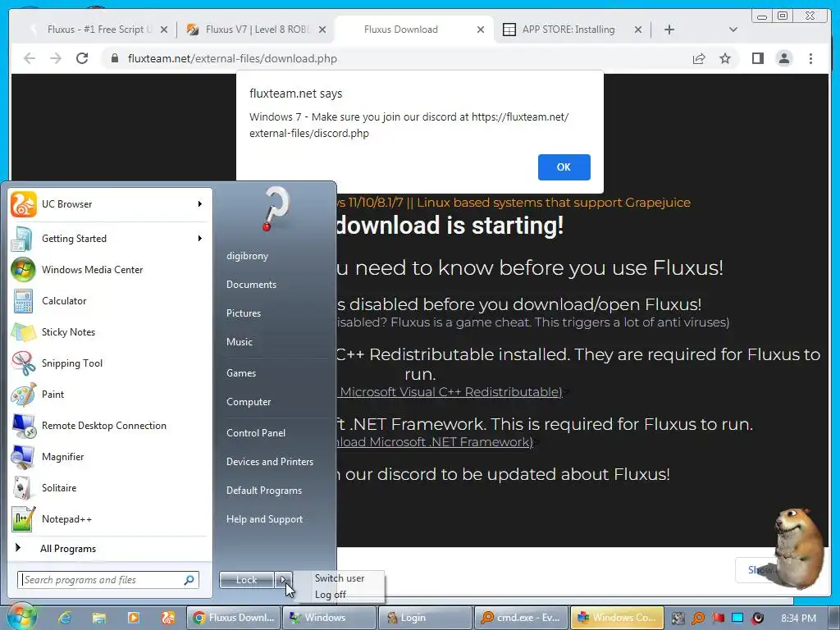The width and height of the screenshot is (840, 630).
Task: Switch to Login taskbar window
Action: tap(425, 618)
